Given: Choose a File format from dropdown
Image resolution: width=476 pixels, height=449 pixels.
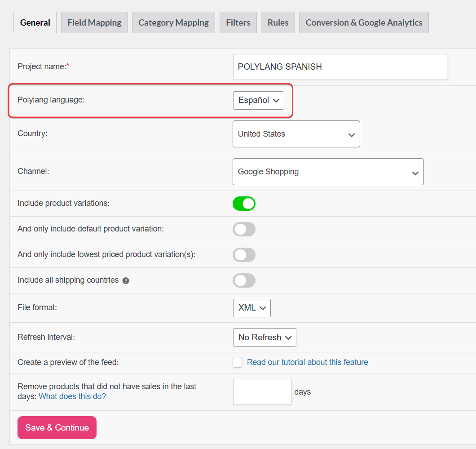Looking at the screenshot, I should tap(251, 308).
